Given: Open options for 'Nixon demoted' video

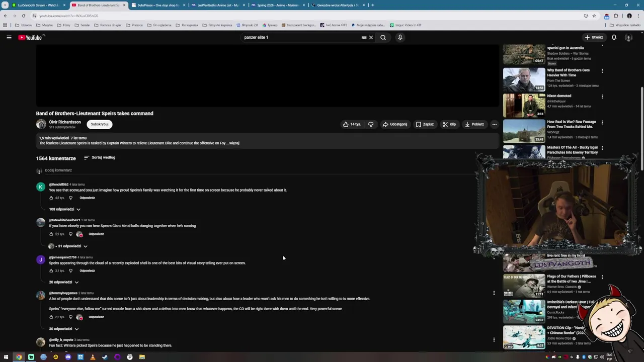Looking at the screenshot, I should pos(602,97).
